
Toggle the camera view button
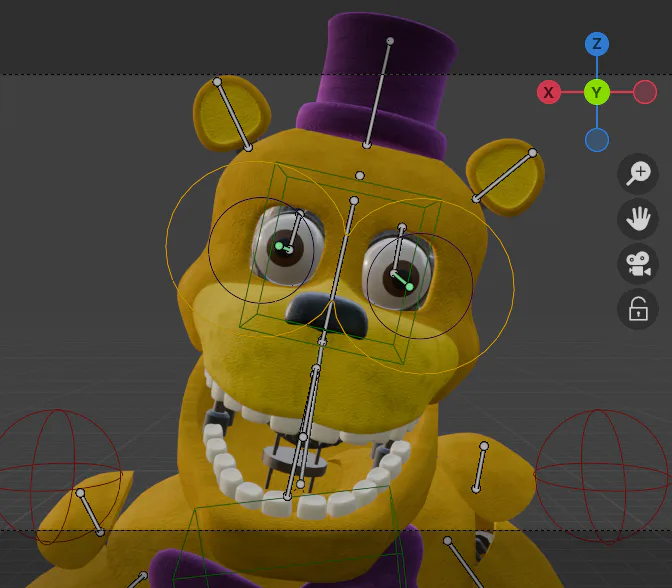coord(638,264)
